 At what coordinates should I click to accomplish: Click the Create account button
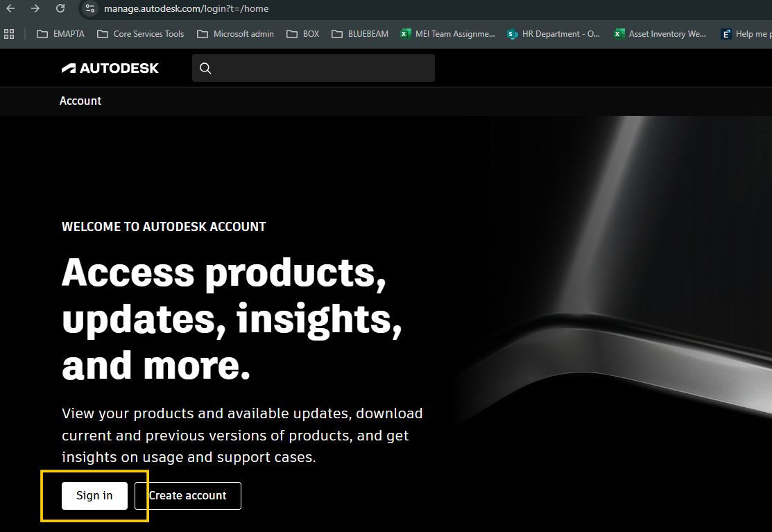tap(187, 495)
